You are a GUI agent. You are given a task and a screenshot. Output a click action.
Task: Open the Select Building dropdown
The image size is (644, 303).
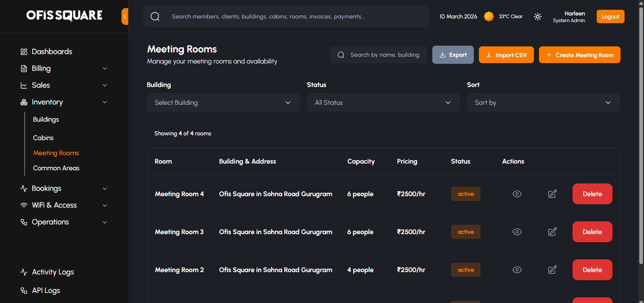223,102
